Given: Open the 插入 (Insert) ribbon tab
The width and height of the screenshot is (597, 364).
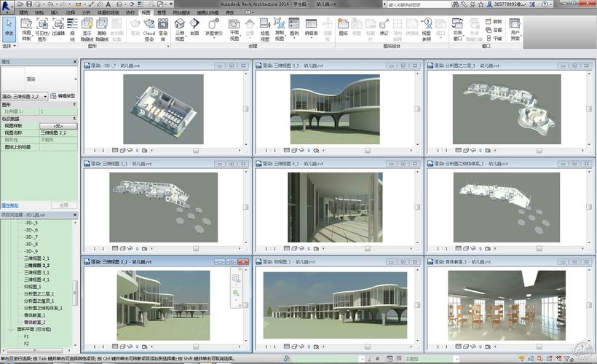Looking at the screenshot, I should [x=55, y=12].
